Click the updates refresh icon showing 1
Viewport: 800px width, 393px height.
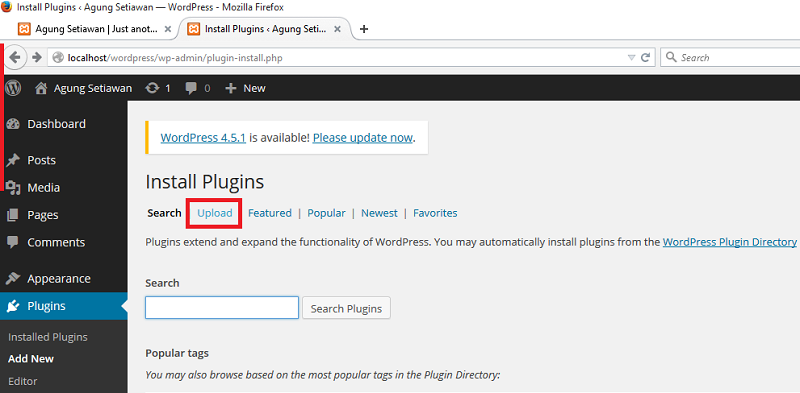coord(152,88)
